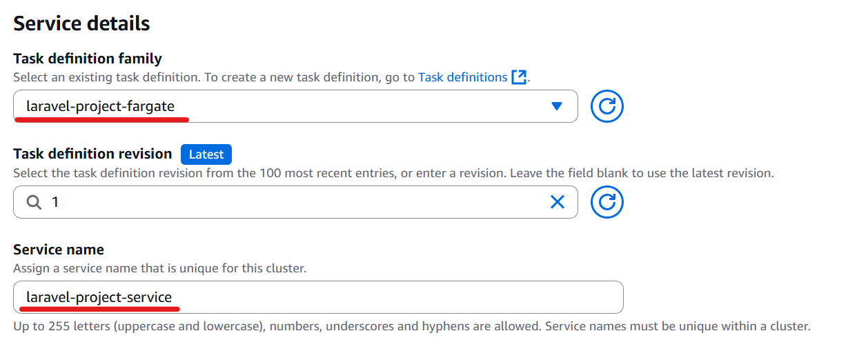Clear the revision field with the X icon
Viewport: 868px width, 342px height.
(x=557, y=202)
